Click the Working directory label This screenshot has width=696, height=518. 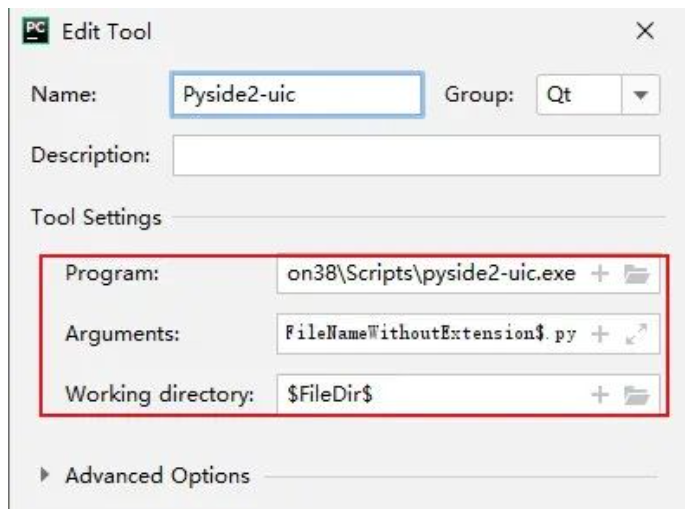[x=159, y=394]
